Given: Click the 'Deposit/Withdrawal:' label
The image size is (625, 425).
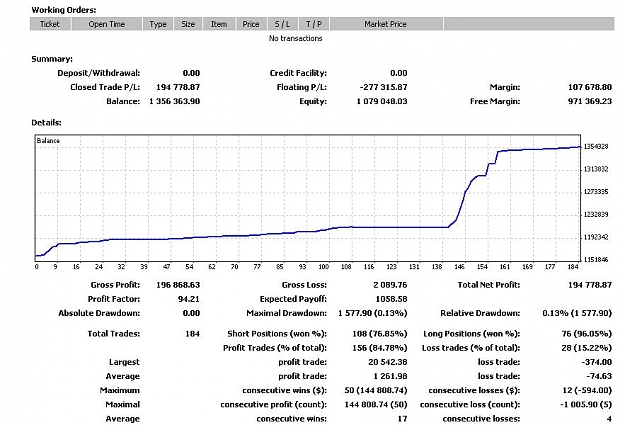Looking at the screenshot, I should pyautogui.click(x=99, y=73).
